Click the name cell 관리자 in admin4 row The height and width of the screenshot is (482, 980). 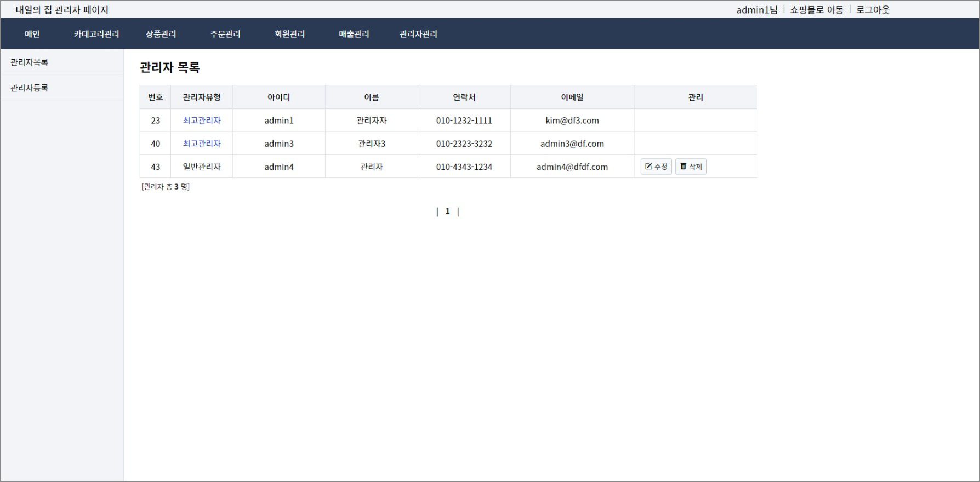click(x=372, y=167)
